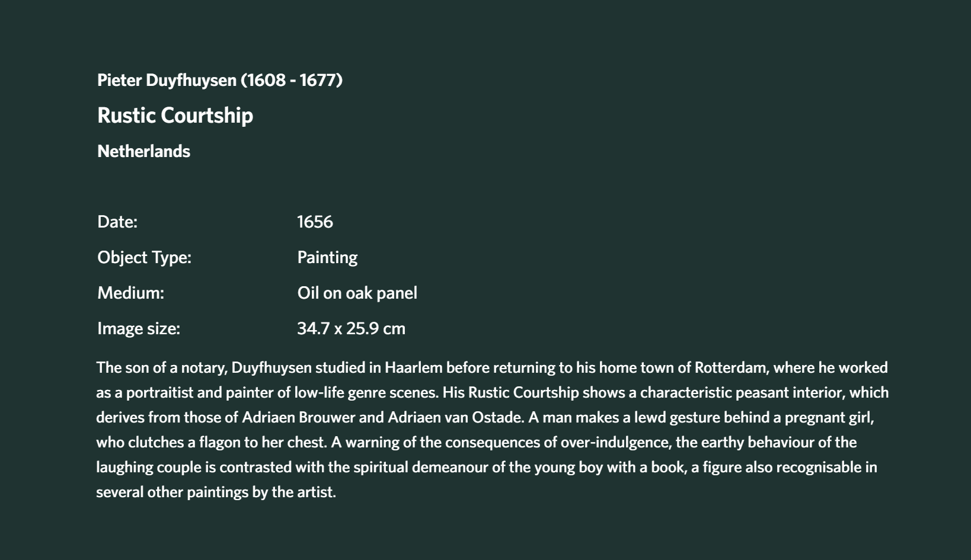Screen dimensions: 971x560
Task: Click the artist name Pieter Duyfhuysen
Action: point(167,80)
